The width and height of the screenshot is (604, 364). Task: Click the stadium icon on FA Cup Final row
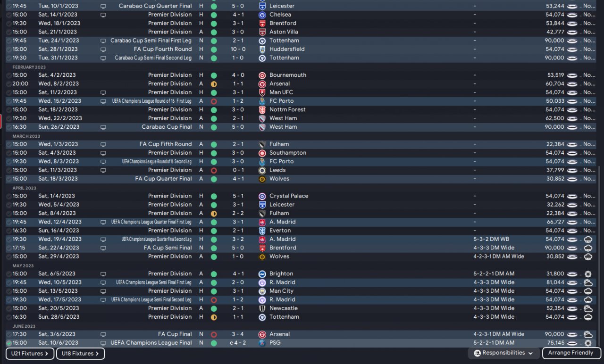coord(572,334)
